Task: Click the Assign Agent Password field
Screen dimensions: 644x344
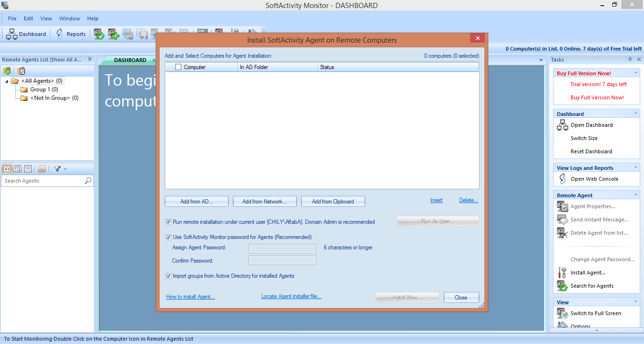Action: tap(282, 249)
